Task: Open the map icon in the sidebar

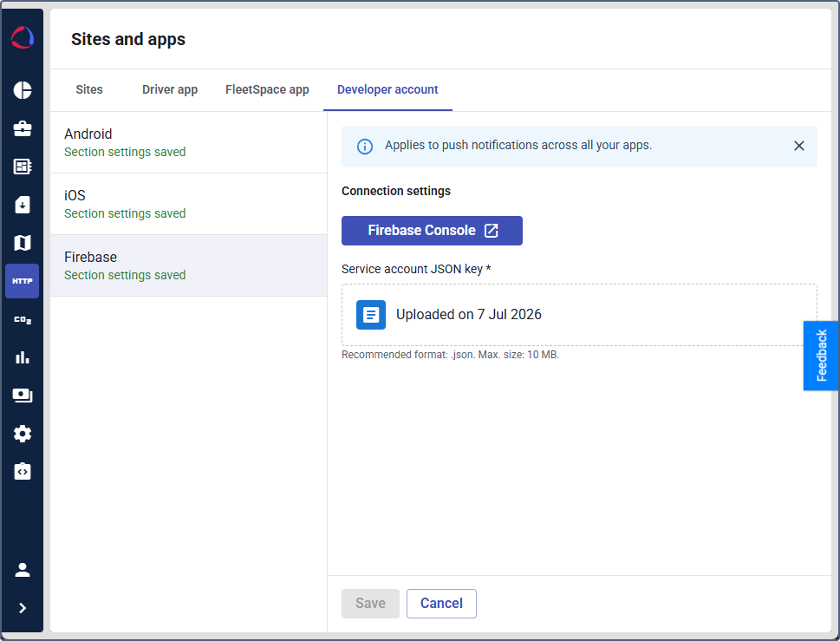Action: (x=23, y=243)
